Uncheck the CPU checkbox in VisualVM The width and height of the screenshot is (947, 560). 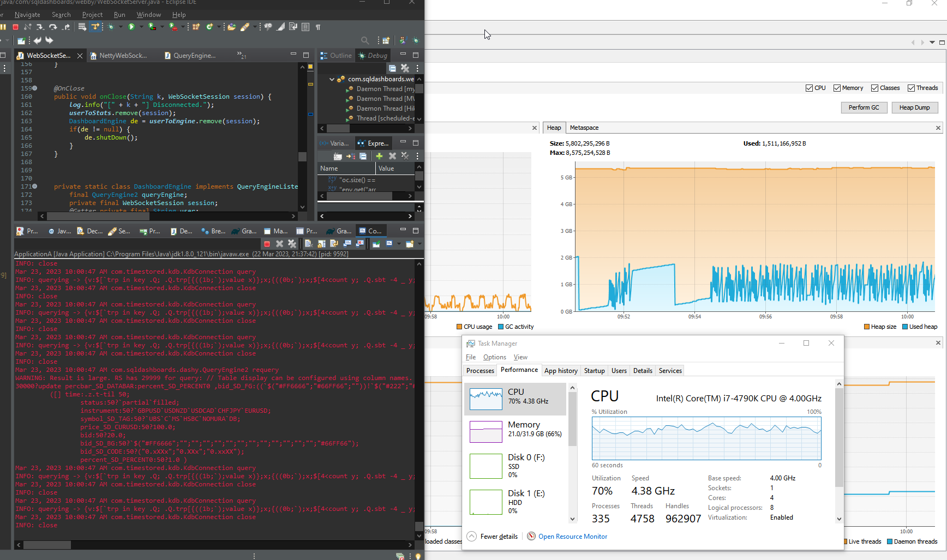coord(809,88)
